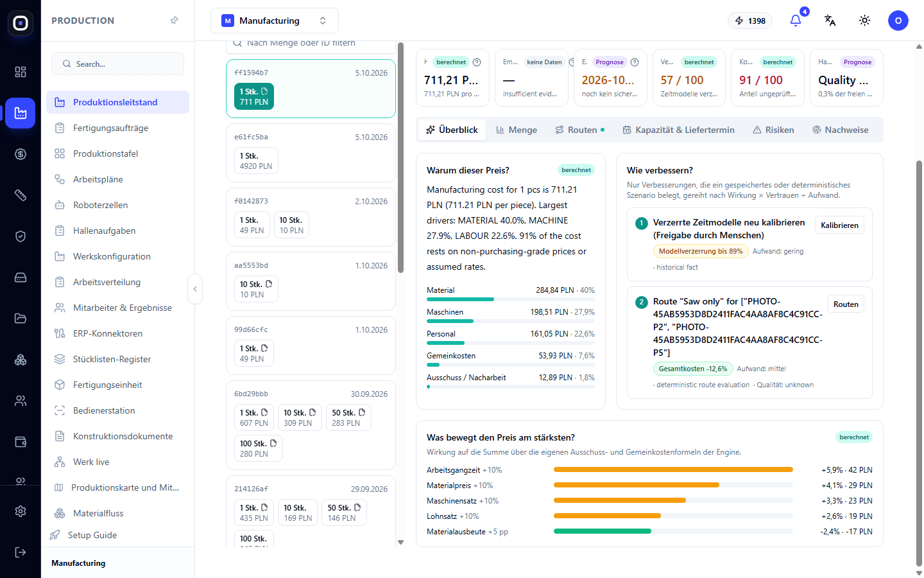Open the dashboard grid icon in left rail

point(21,72)
